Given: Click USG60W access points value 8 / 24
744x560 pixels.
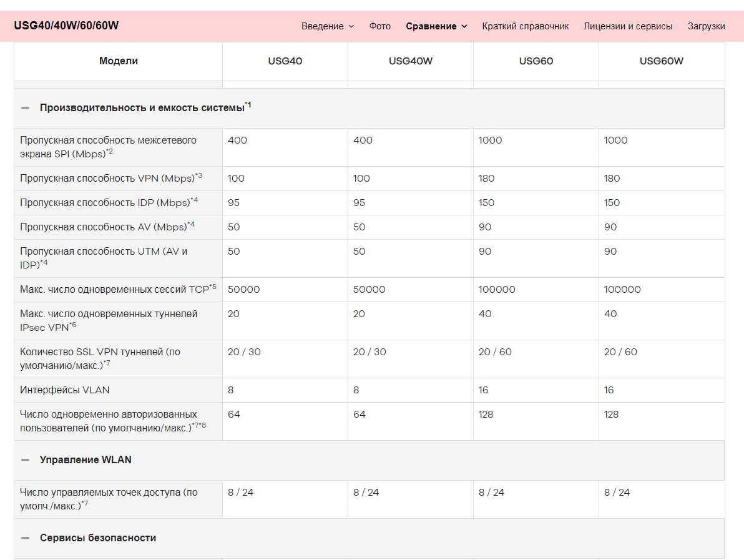Looking at the screenshot, I should tap(617, 492).
